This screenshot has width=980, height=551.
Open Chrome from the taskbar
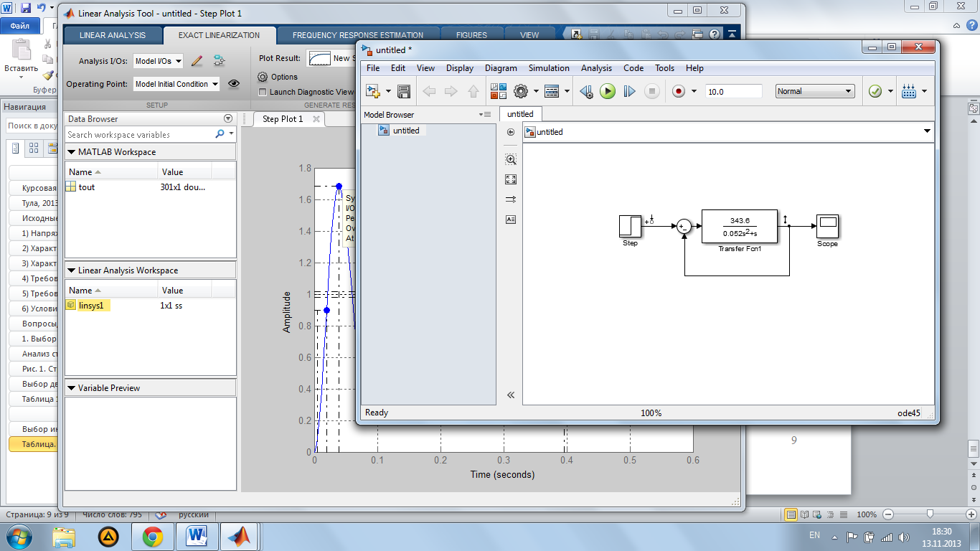coord(152,536)
